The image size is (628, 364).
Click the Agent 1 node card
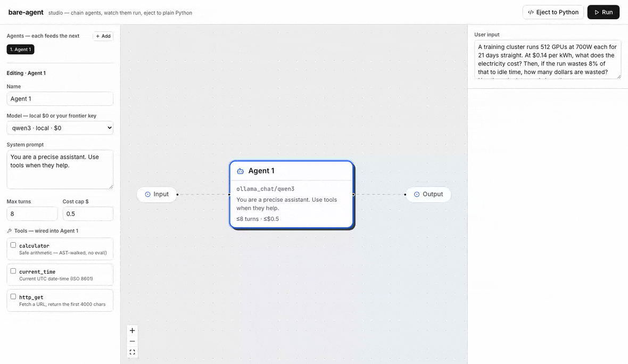(x=292, y=195)
